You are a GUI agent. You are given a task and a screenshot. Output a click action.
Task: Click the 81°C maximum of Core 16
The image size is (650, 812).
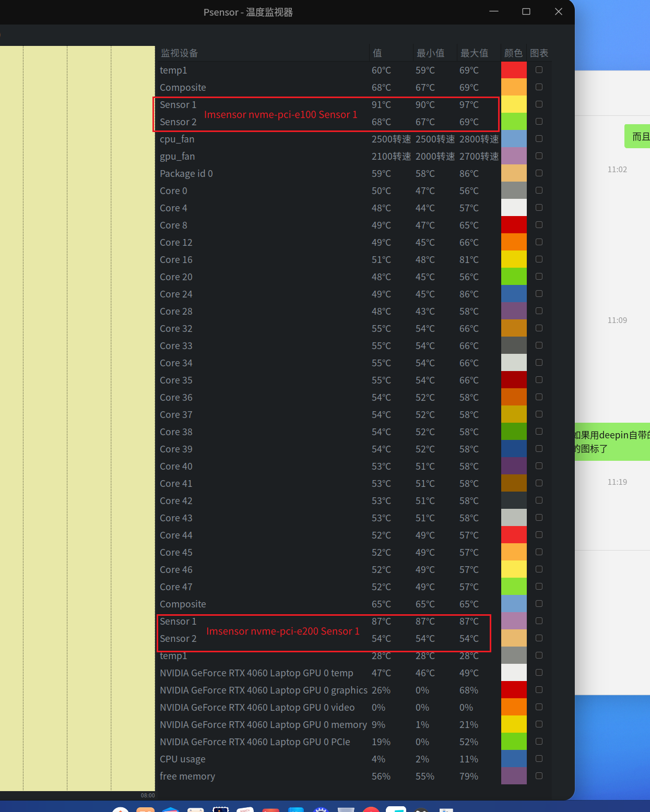(469, 260)
